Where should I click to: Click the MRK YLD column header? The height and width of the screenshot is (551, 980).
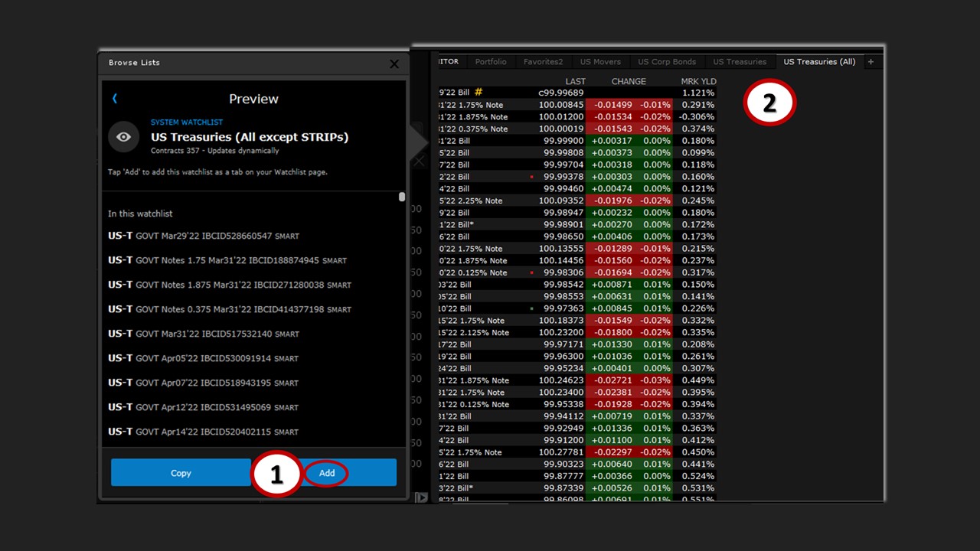click(698, 81)
